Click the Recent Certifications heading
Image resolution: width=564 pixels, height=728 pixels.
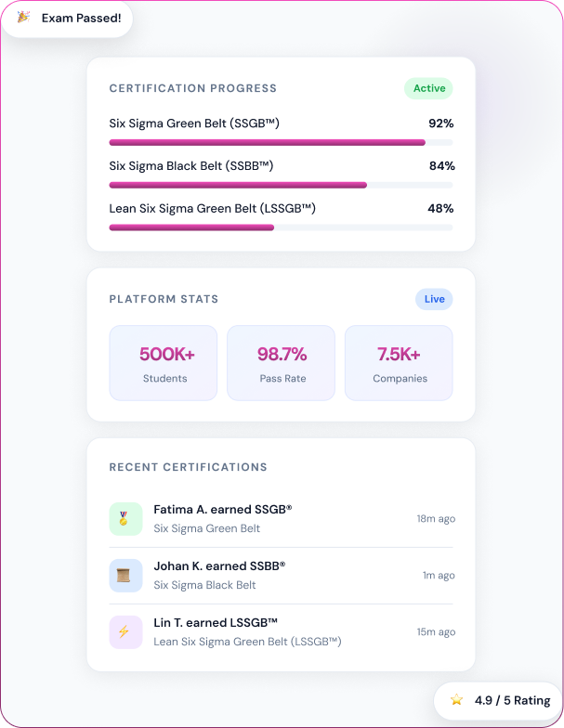188,467
